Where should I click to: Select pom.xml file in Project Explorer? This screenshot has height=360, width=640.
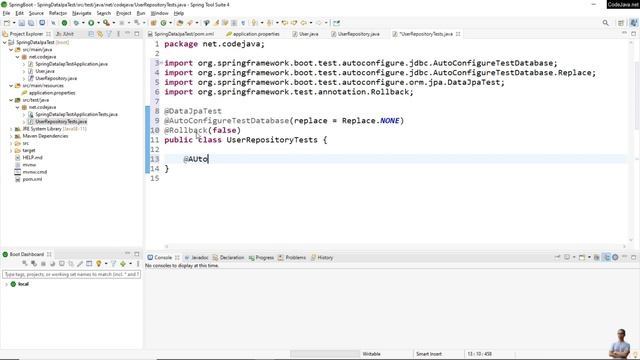pyautogui.click(x=32, y=179)
